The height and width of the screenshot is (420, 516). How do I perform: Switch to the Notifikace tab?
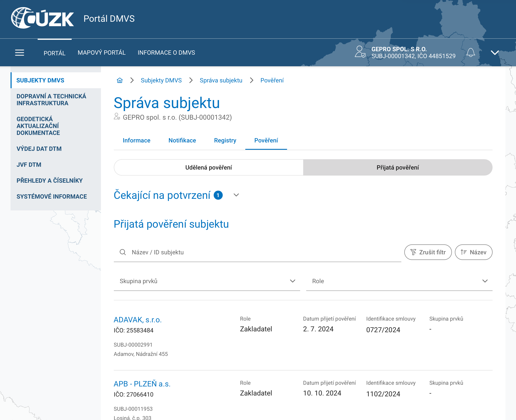(182, 140)
